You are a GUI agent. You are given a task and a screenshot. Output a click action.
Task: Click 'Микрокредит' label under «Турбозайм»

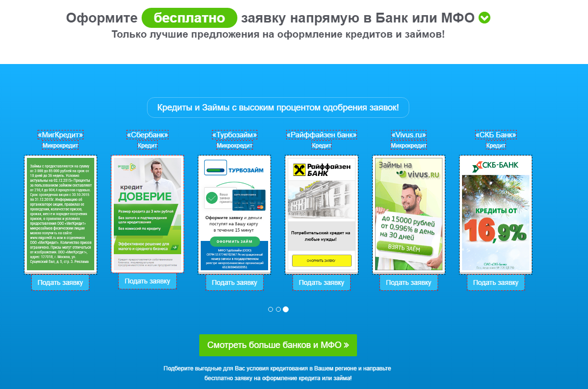click(234, 146)
